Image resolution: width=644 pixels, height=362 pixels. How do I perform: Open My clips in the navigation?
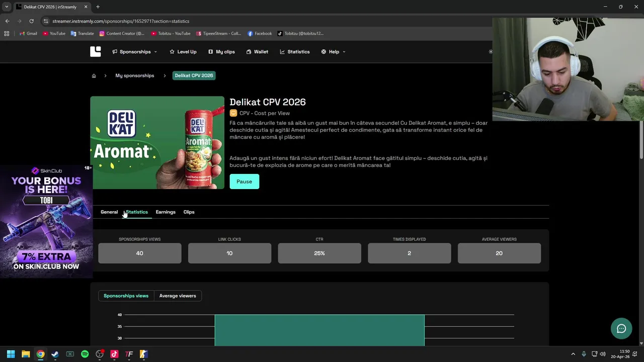click(221, 52)
